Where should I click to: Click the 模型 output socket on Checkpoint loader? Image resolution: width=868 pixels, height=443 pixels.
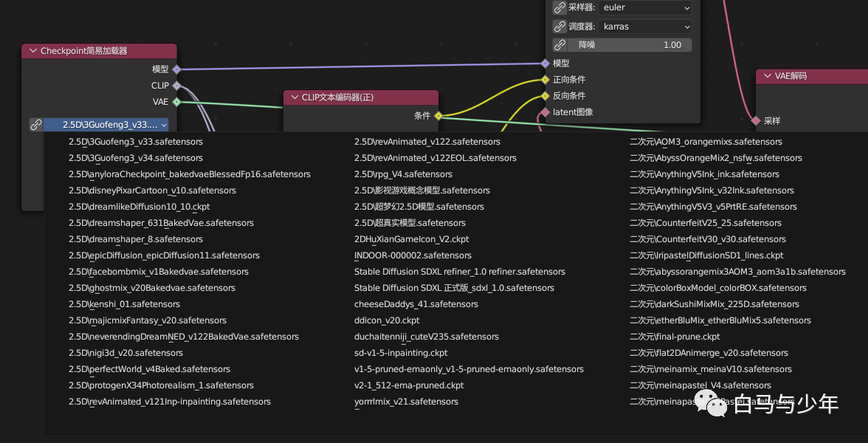point(176,69)
